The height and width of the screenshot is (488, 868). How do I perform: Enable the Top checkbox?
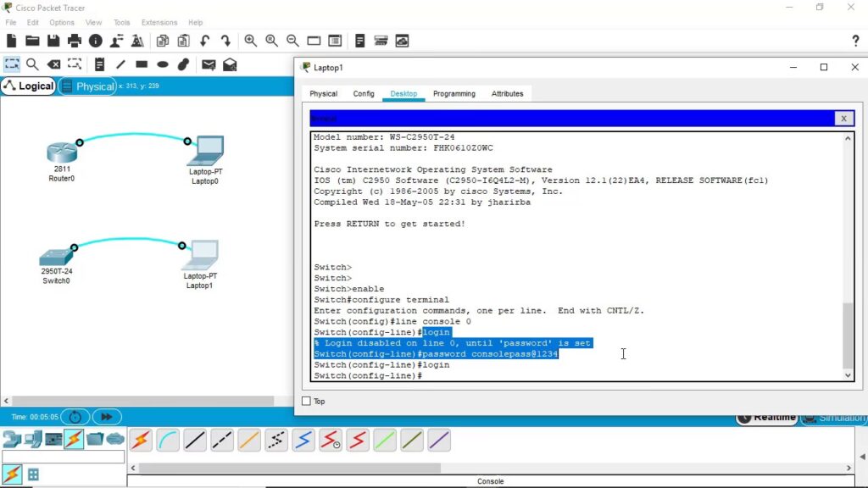coord(307,402)
